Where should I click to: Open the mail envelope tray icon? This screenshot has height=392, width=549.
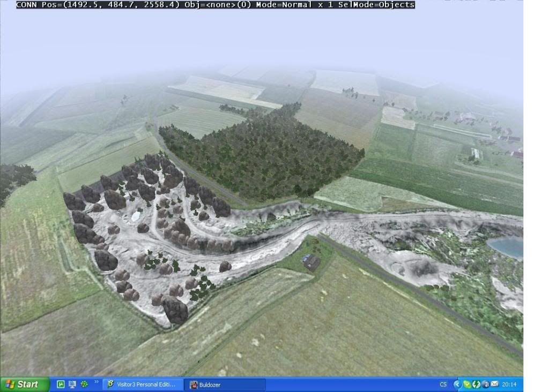pyautogui.click(x=494, y=385)
